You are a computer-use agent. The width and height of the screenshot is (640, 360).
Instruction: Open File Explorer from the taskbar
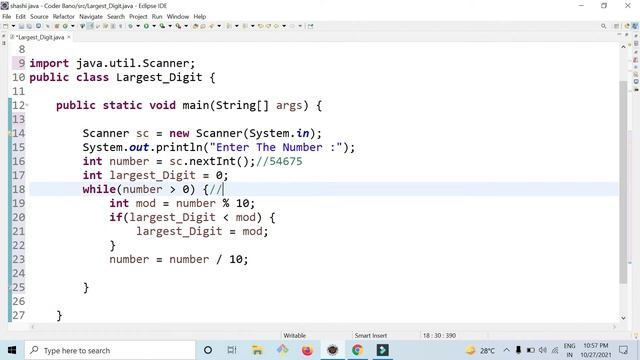[257, 350]
